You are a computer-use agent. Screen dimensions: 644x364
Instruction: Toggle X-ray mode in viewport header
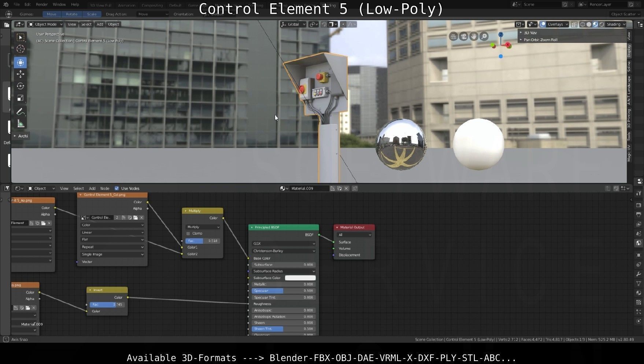574,24
